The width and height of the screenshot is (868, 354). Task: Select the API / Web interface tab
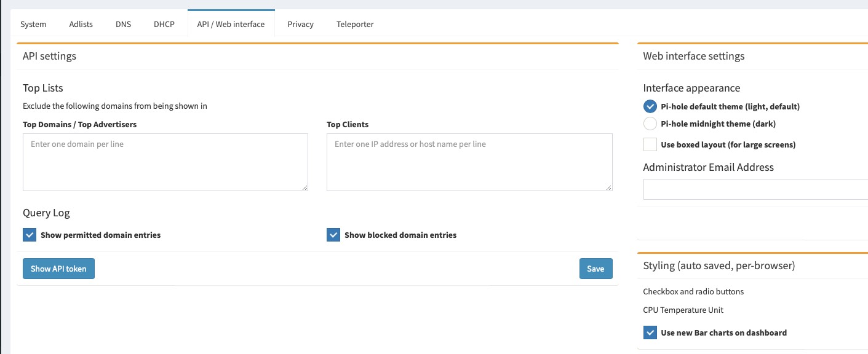tap(231, 25)
